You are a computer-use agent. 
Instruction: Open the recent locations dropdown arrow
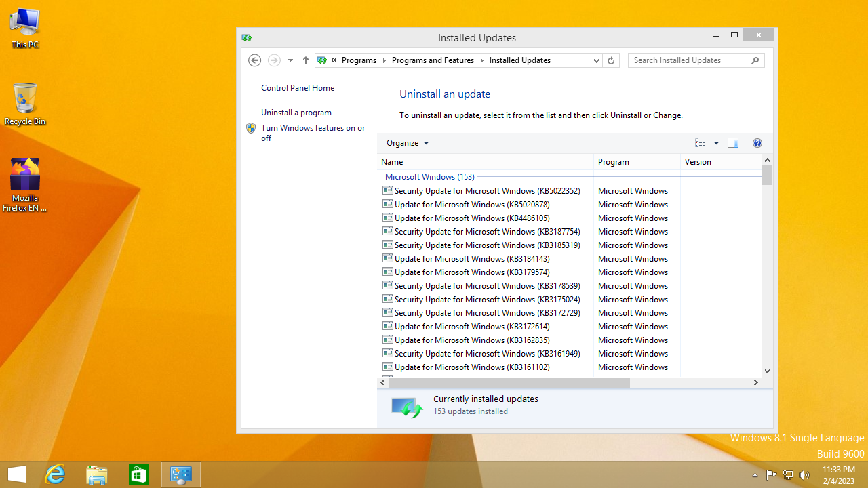click(290, 60)
